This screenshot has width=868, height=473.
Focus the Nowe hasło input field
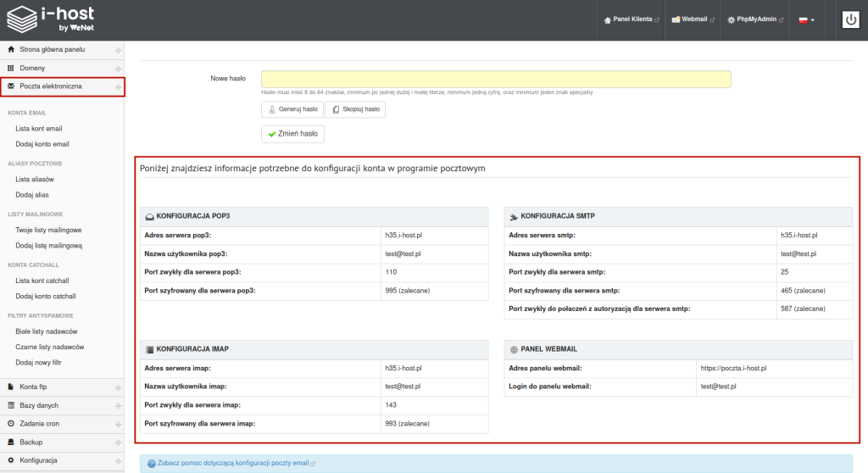(x=496, y=79)
